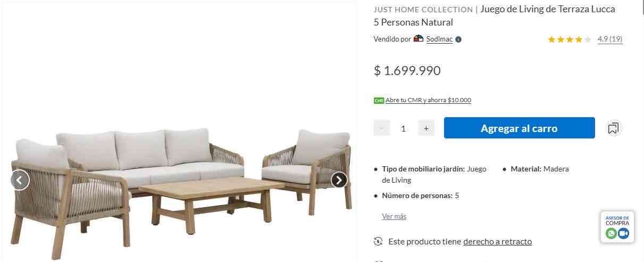Click the Sodimac house logo icon

pyautogui.click(x=419, y=39)
